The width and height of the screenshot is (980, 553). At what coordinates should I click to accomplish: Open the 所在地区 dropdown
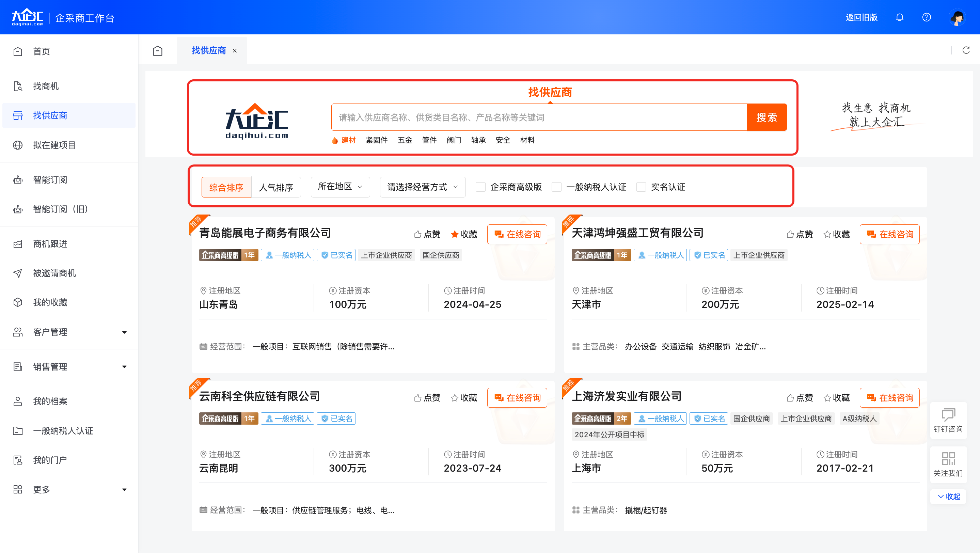pos(340,187)
